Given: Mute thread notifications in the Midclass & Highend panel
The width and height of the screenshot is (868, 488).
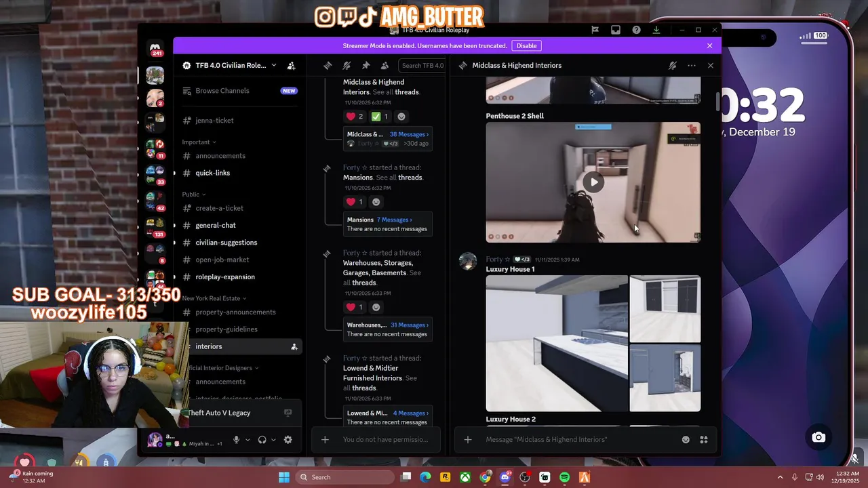Looking at the screenshot, I should click(672, 66).
